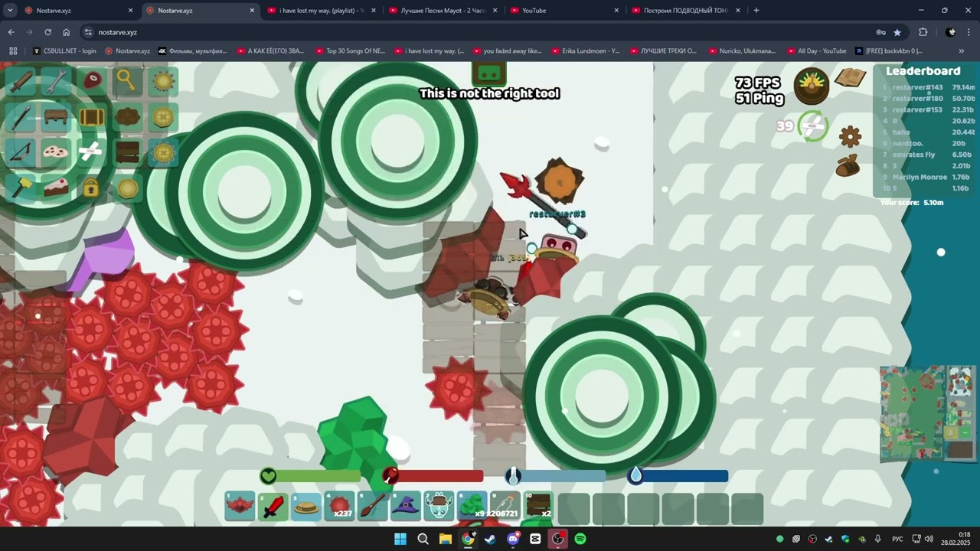Screen dimensions: 980x551
Task: Select emerald stack x9 in hotbar
Action: 472,507
